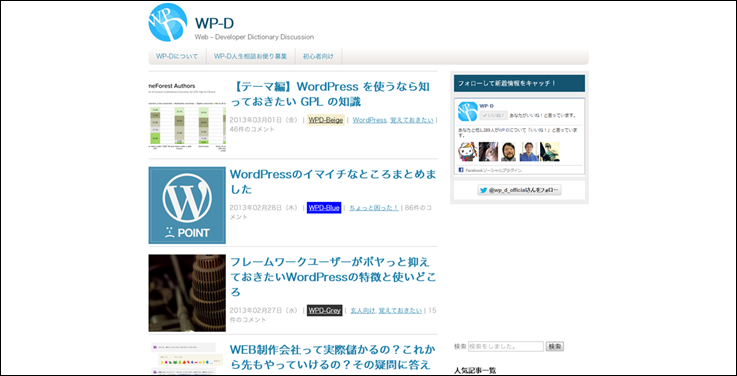Viewport: 737px width, 376px height.
Task: Click the WordPress POINT logo thumbnail
Action: click(187, 205)
